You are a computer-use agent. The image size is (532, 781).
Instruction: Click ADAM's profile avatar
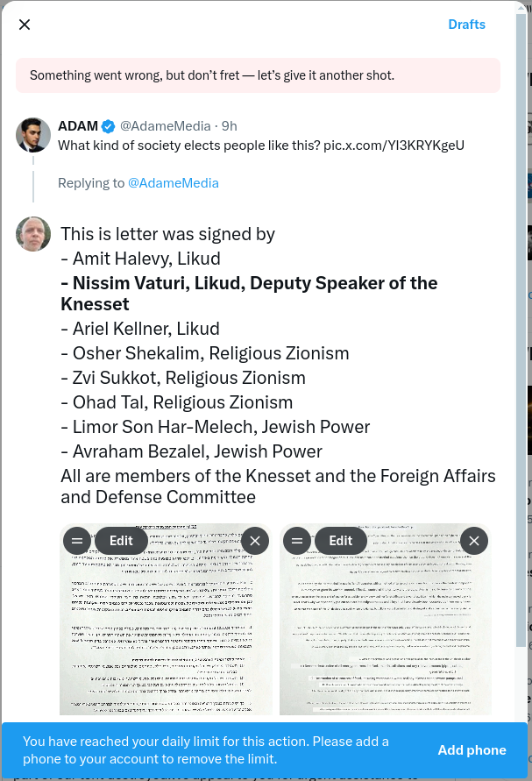click(33, 135)
